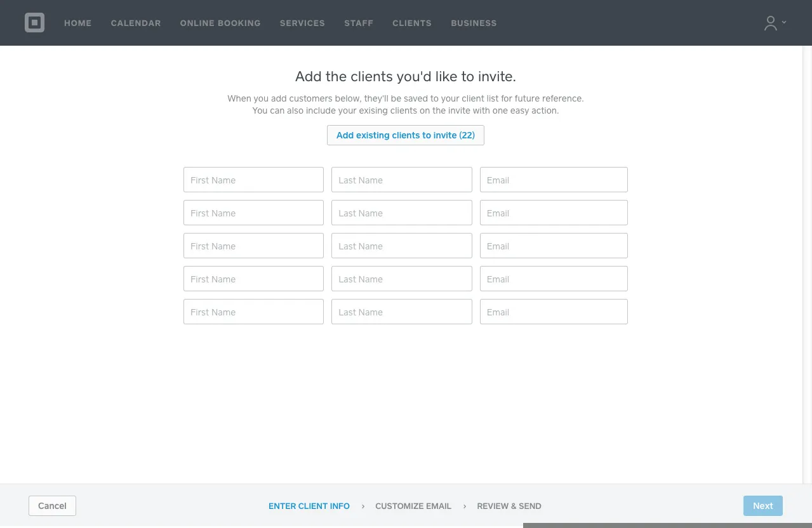
Task: Click the Square logo icon
Action: (x=34, y=23)
